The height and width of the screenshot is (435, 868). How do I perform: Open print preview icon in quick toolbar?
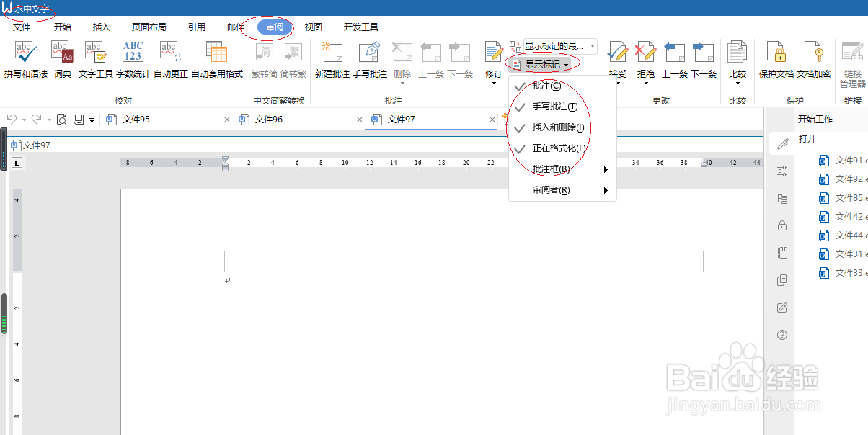(x=62, y=120)
